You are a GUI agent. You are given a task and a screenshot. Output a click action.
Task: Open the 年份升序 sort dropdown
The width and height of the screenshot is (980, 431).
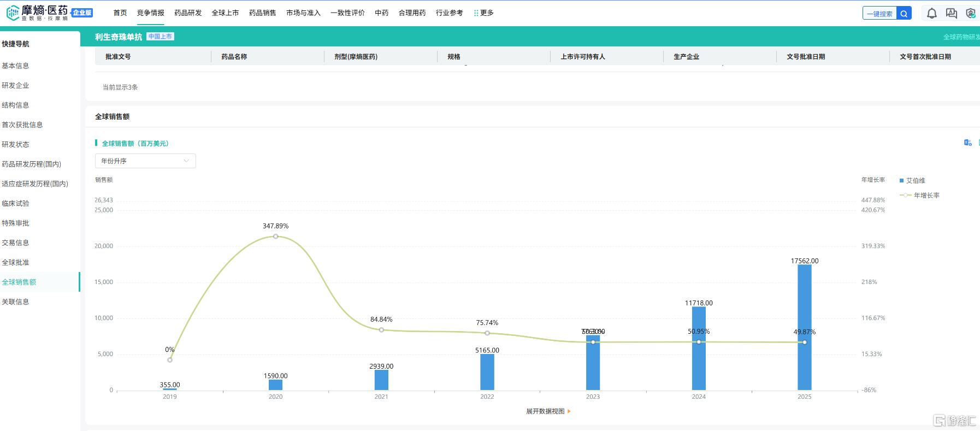pyautogui.click(x=145, y=161)
